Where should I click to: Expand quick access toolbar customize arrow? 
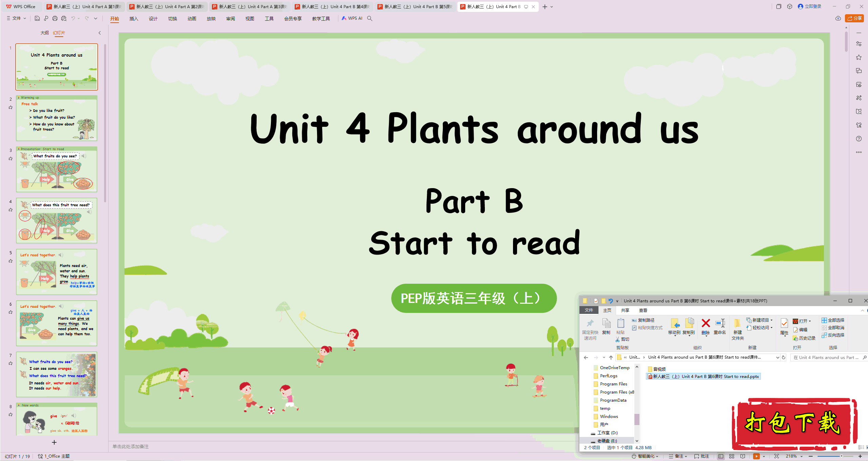tap(96, 18)
